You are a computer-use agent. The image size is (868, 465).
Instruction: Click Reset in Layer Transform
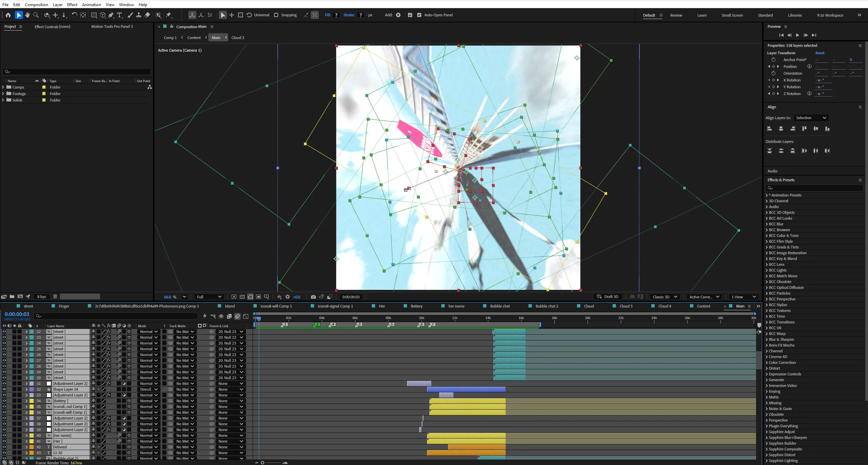[819, 53]
